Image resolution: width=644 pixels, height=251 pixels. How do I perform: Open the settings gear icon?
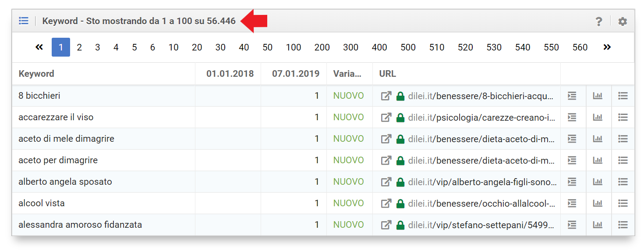[623, 21]
